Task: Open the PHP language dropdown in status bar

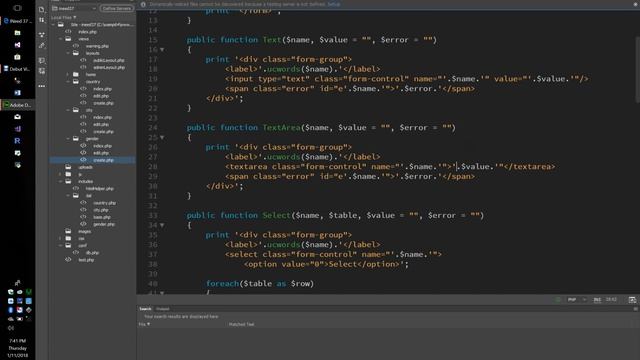Action: tap(576, 300)
